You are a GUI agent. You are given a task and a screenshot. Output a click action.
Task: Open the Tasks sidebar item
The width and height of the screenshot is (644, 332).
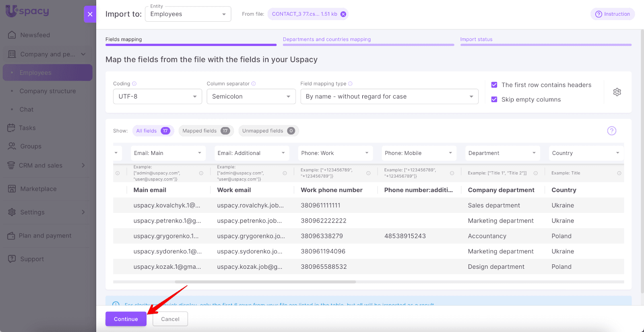(27, 128)
